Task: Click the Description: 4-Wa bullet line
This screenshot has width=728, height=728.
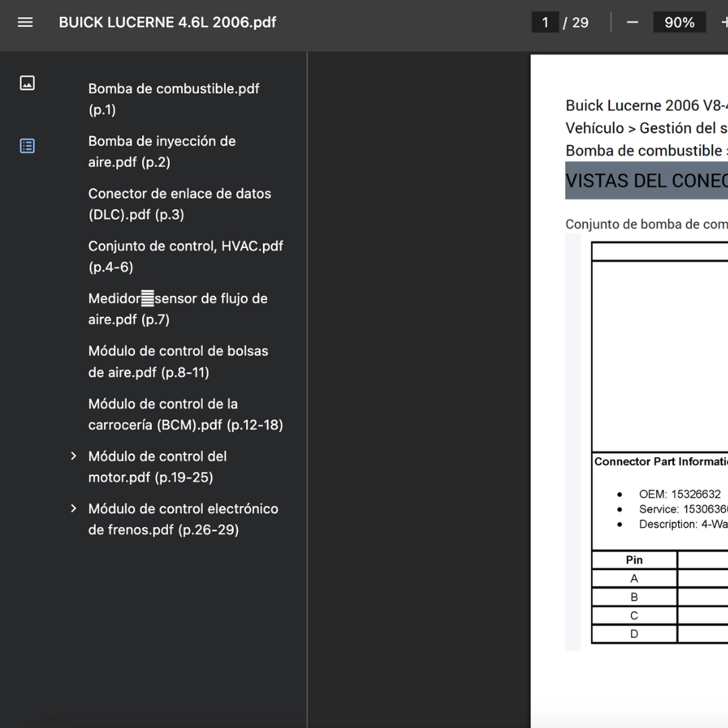Action: click(683, 524)
